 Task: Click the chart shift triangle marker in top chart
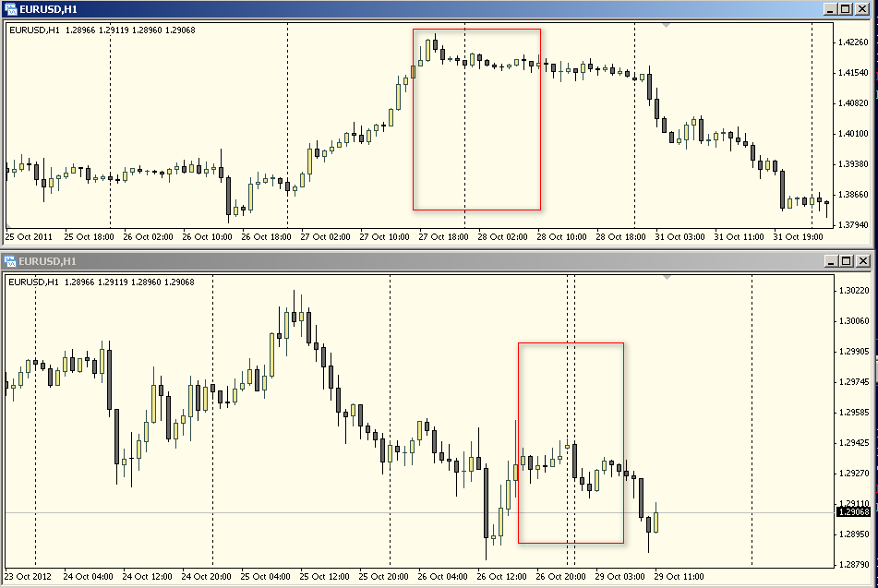click(x=666, y=26)
